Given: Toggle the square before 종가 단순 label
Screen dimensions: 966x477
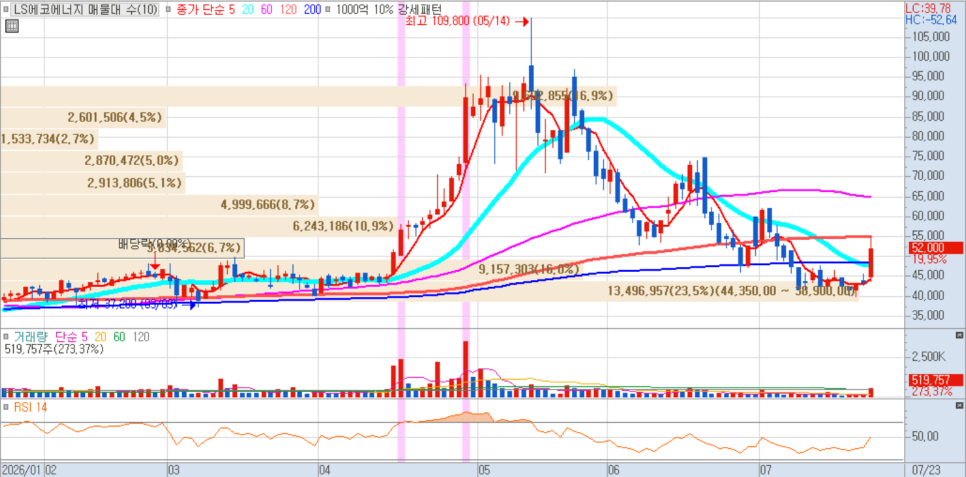Looking at the screenshot, I should coord(169,9).
